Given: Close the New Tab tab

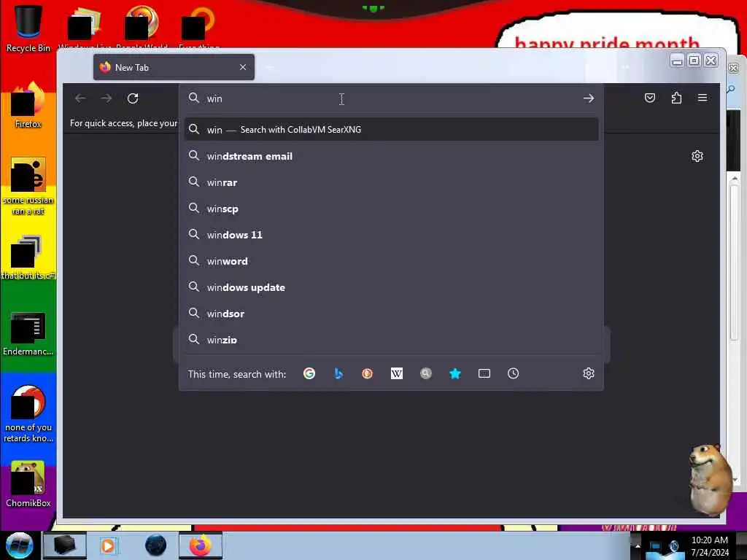Looking at the screenshot, I should (x=243, y=67).
